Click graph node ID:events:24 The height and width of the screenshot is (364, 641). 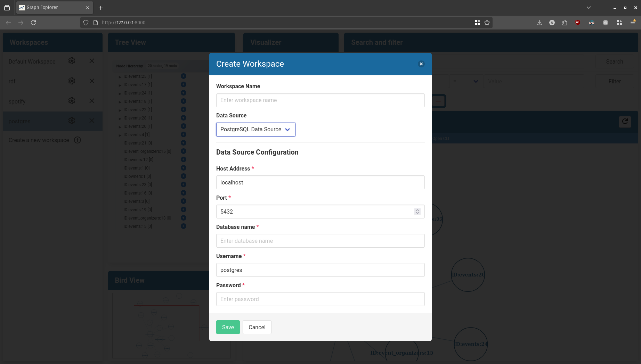coord(471,344)
